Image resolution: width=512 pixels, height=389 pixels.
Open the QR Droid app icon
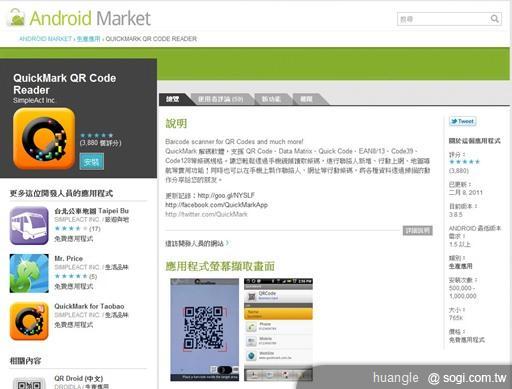point(29,383)
